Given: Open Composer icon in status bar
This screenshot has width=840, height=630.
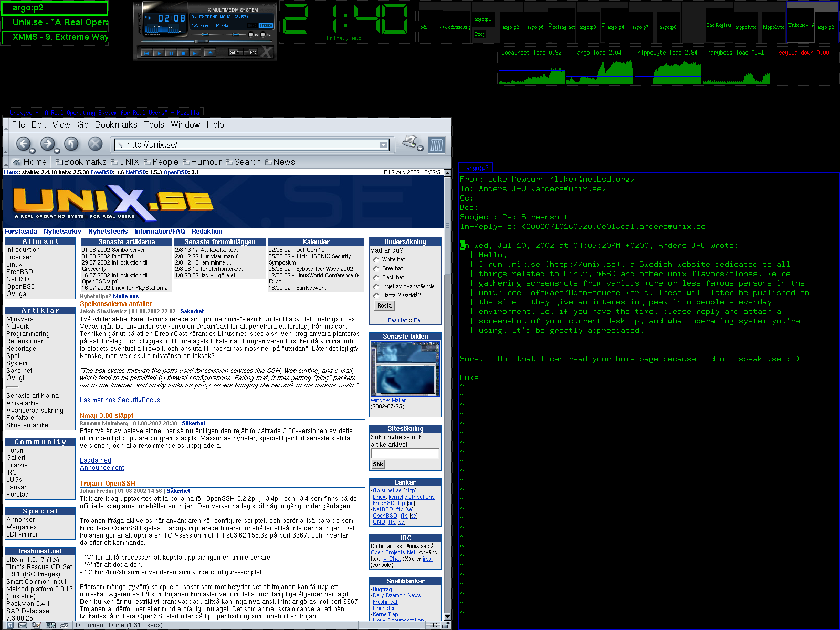Looking at the screenshot, I should coord(36,625).
